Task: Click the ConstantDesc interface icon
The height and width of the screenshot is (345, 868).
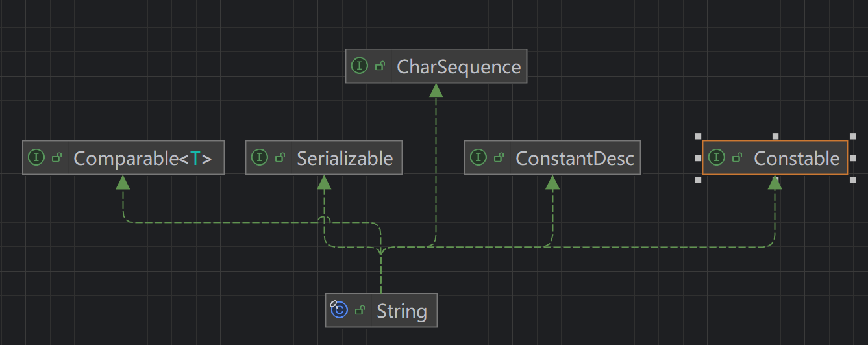Action: 478,158
